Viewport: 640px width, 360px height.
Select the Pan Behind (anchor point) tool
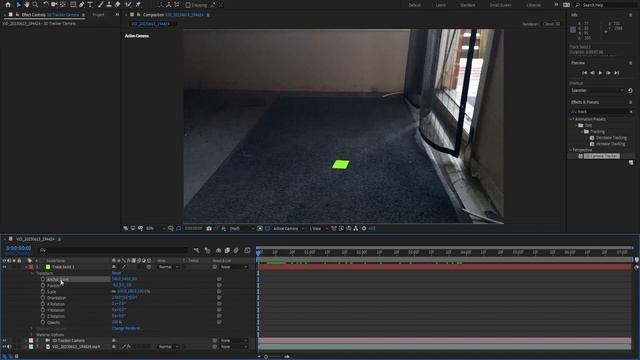point(62,4)
